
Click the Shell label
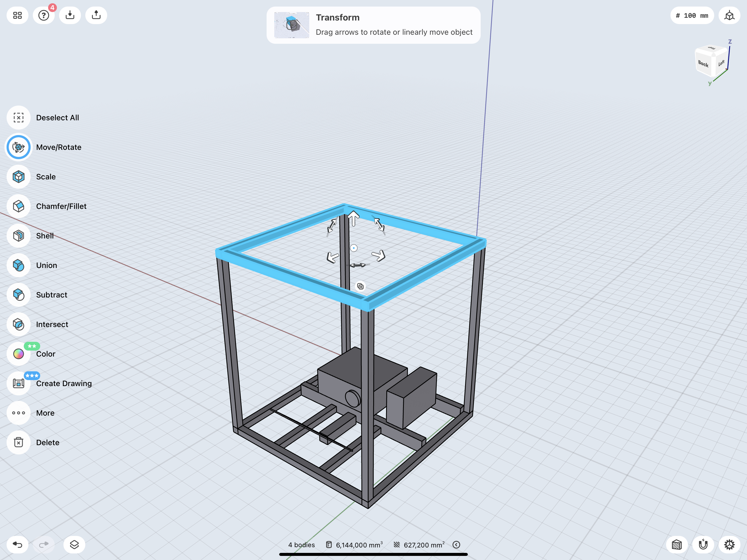click(x=45, y=236)
